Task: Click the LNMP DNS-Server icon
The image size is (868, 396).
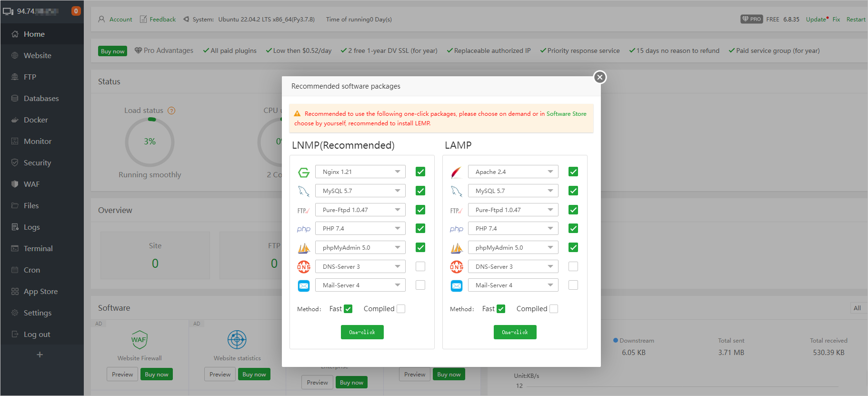Action: (x=304, y=267)
